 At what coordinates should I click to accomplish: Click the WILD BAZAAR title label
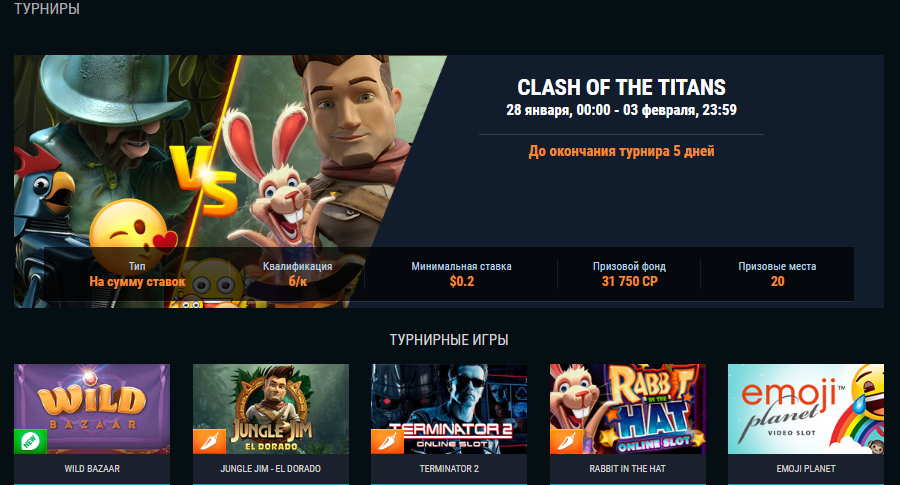92,468
